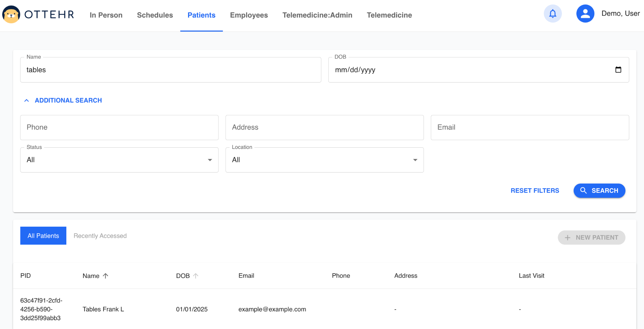Sort by Name column arrow
Image resolution: width=644 pixels, height=329 pixels.
(x=106, y=276)
